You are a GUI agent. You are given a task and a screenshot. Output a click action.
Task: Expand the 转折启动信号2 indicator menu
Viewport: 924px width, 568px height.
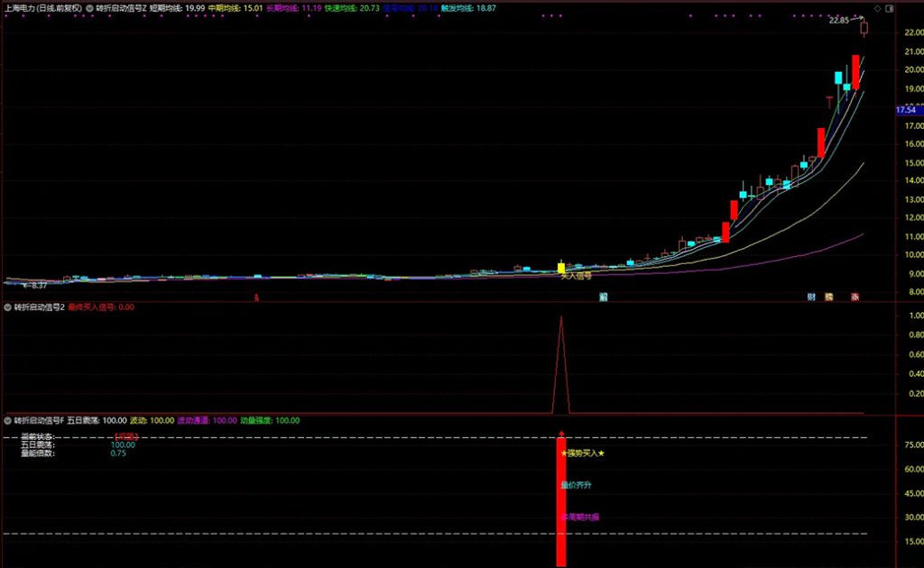click(8, 307)
